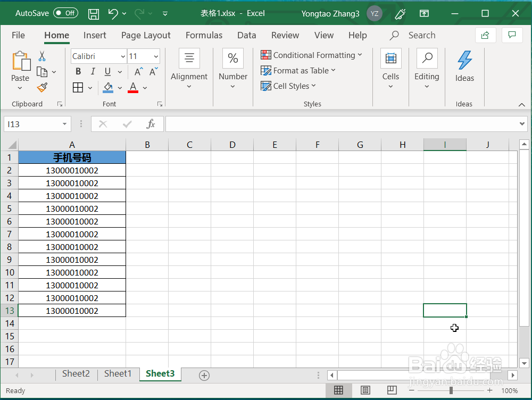Click the Format Painter icon
Image resolution: width=532 pixels, height=400 pixels.
tap(41, 87)
